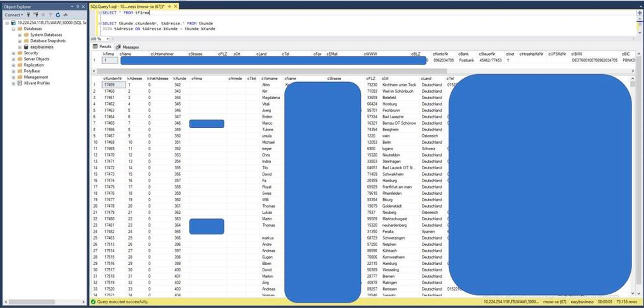The height and width of the screenshot is (308, 644).
Task: Click the split editor button above the query scrollbar
Action: [x=639, y=13]
